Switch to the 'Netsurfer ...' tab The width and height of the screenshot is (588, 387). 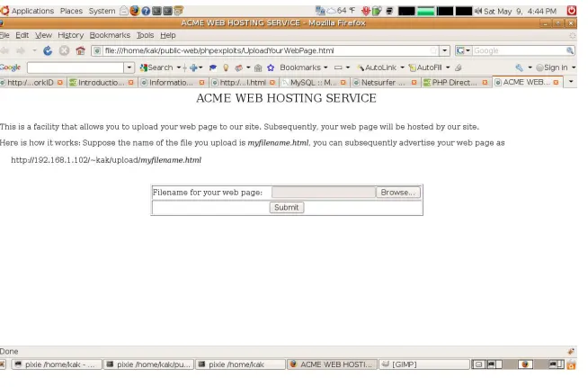[383, 82]
